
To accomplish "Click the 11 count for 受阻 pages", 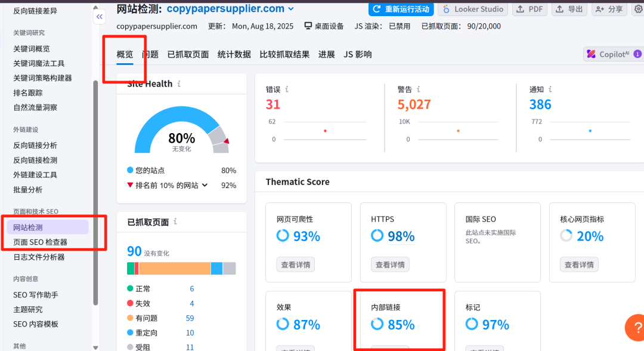I will [x=190, y=347].
